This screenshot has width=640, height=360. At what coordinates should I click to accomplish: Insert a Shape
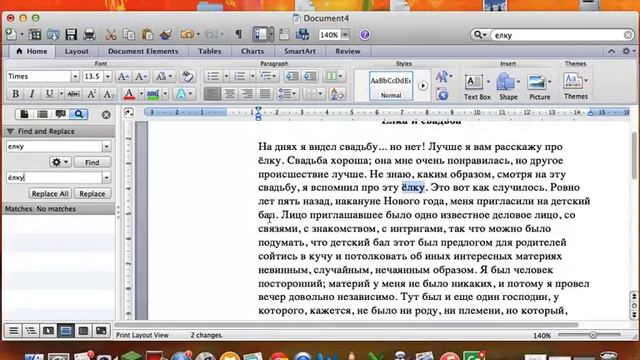click(508, 87)
